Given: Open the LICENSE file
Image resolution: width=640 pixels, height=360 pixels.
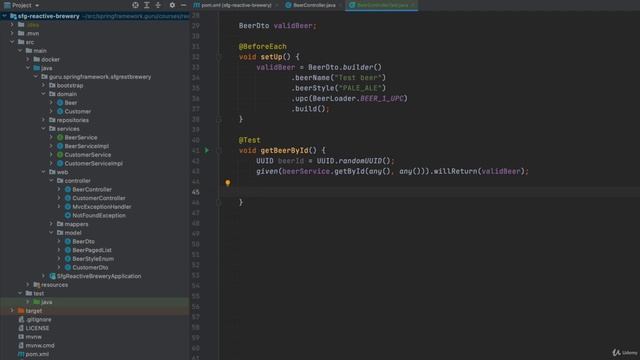Looking at the screenshot, I should tap(37, 328).
